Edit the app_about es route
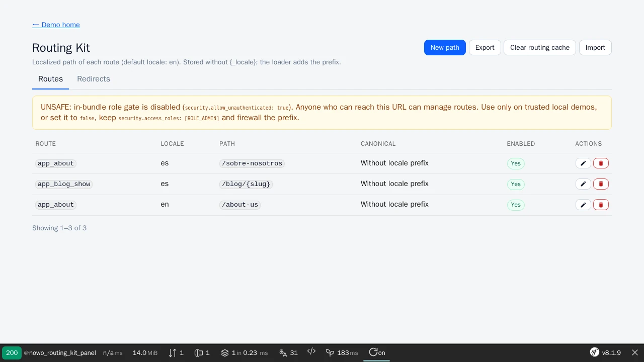Viewport: 644px width, 362px height. pos(583,163)
